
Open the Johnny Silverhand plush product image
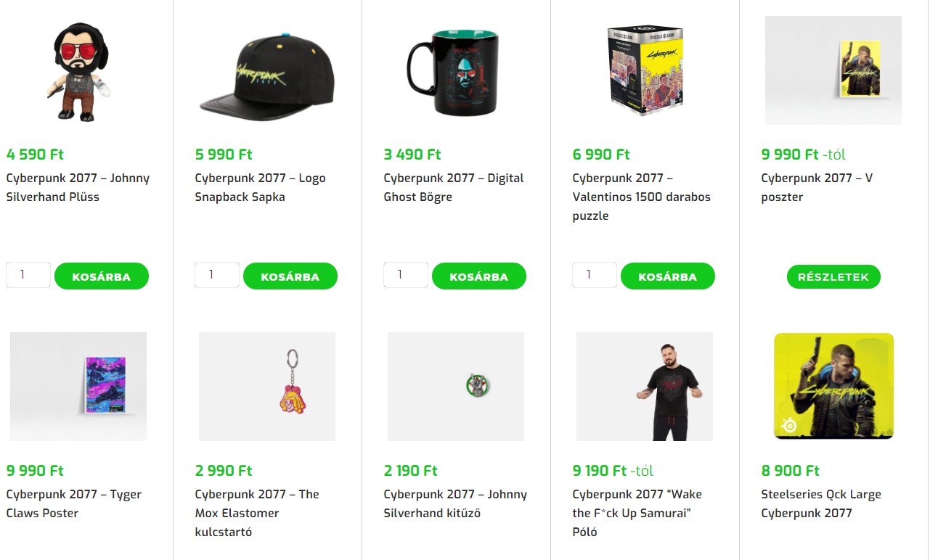(x=78, y=70)
